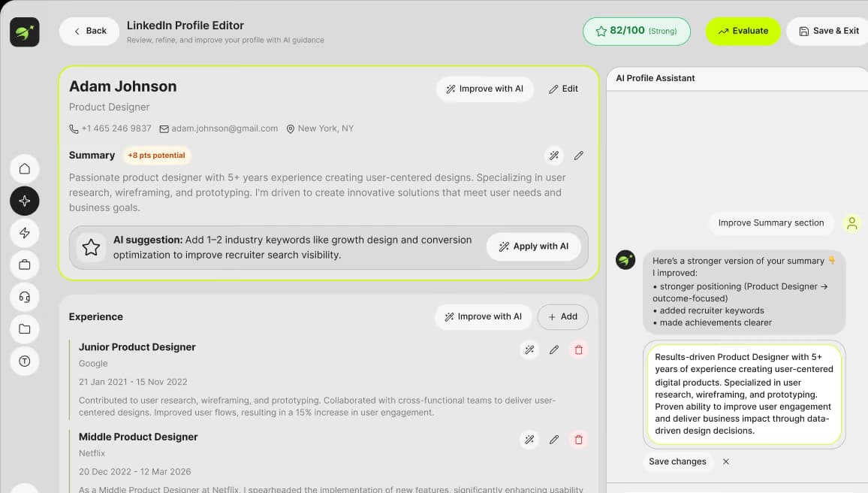Click the Junior Product Designer job title
The width and height of the screenshot is (868, 493).
tap(137, 346)
